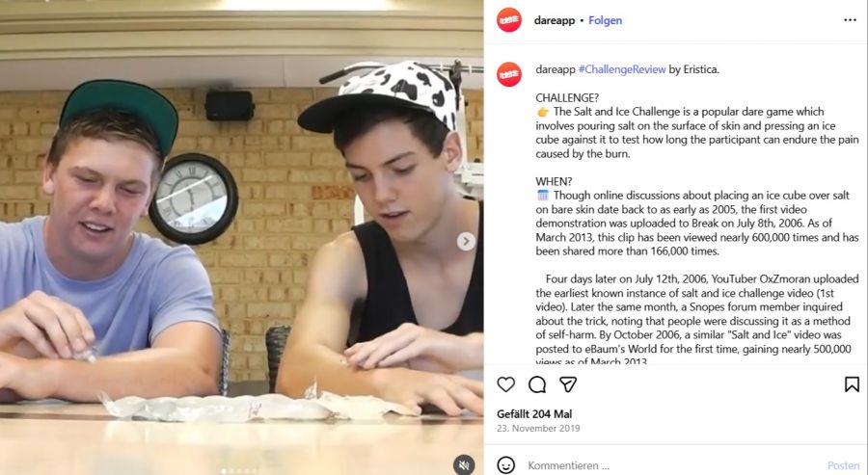Click dareapp avatar beside the caption
Screen dimensions: 868x475
click(508, 74)
